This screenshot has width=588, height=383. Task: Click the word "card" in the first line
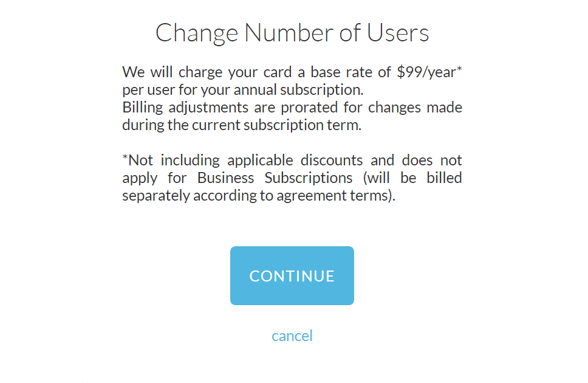coord(273,72)
